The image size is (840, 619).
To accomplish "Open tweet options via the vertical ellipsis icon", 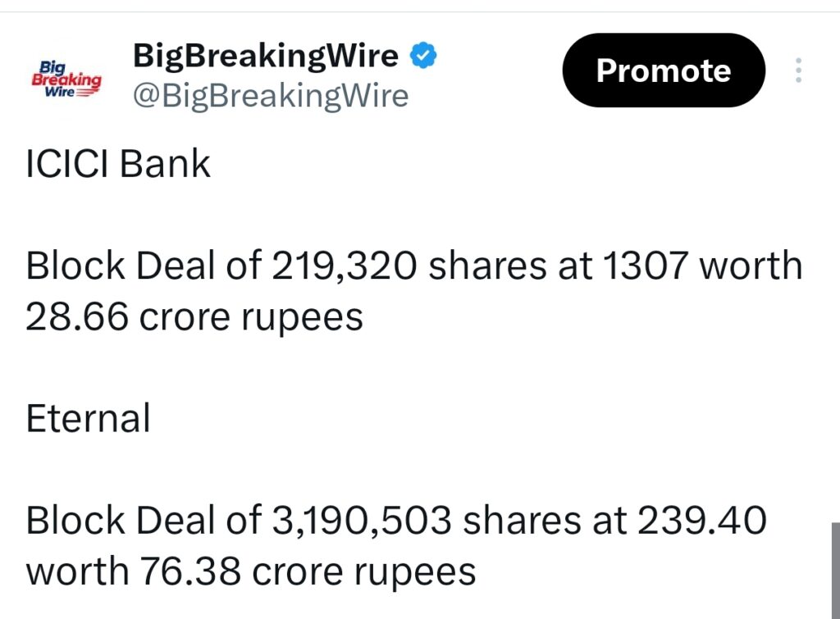I will tap(797, 71).
